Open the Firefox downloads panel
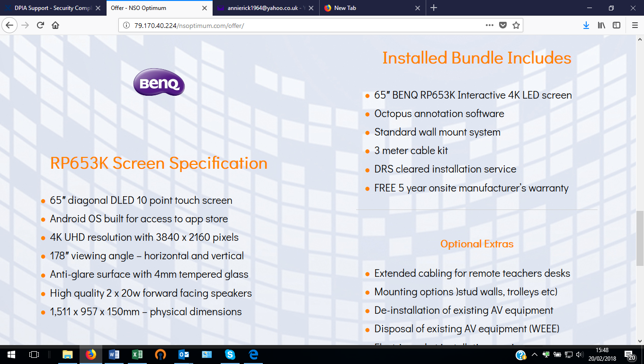Image resolution: width=644 pixels, height=364 pixels. click(x=586, y=26)
